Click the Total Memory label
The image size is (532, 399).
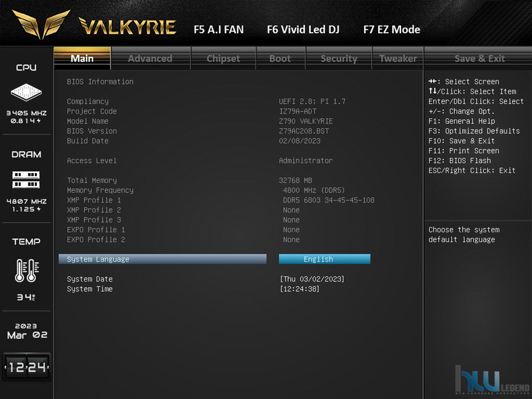(92, 180)
